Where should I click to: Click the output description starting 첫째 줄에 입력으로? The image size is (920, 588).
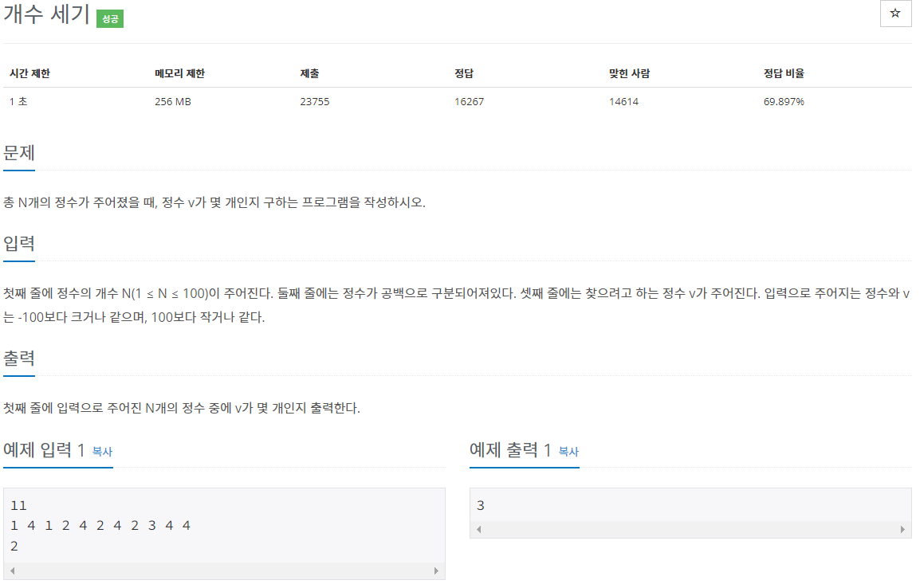tap(181, 408)
